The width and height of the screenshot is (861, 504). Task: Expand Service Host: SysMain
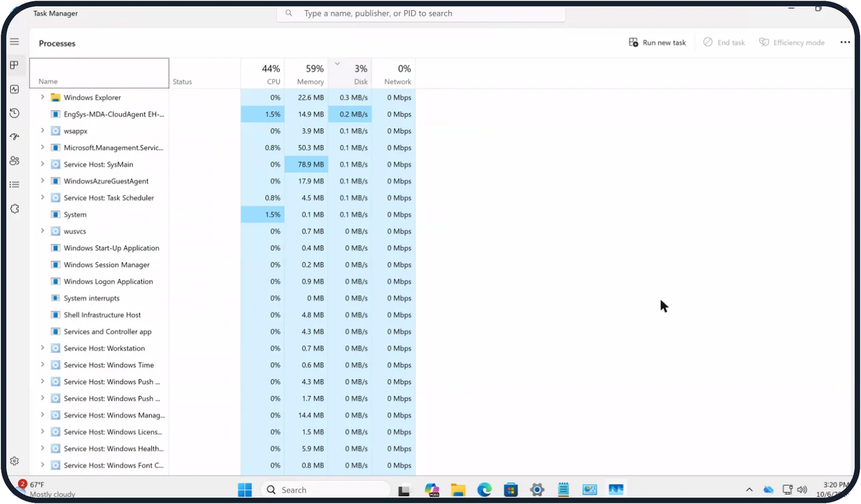[42, 164]
